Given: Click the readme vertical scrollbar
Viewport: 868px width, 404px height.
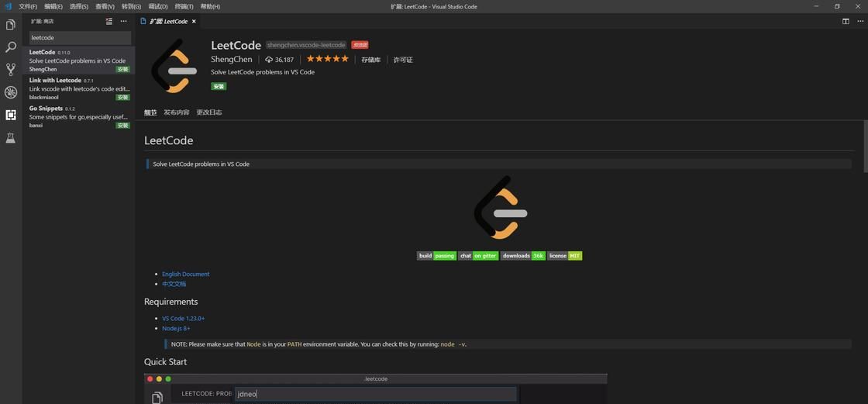Looking at the screenshot, I should (x=865, y=147).
